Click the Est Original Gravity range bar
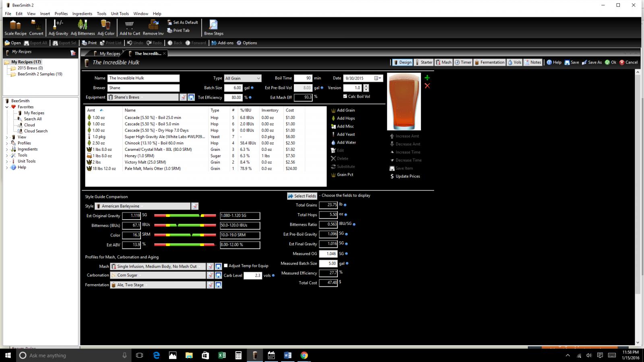Image resolution: width=644 pixels, height=362 pixels. pos(185,216)
